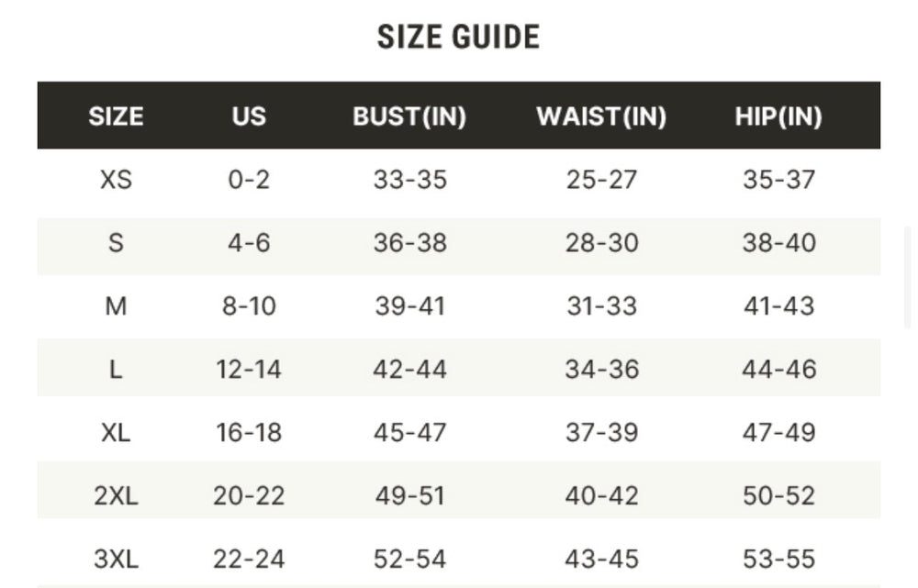
Task: Select US size 12-14 cell
Action: 249,370
